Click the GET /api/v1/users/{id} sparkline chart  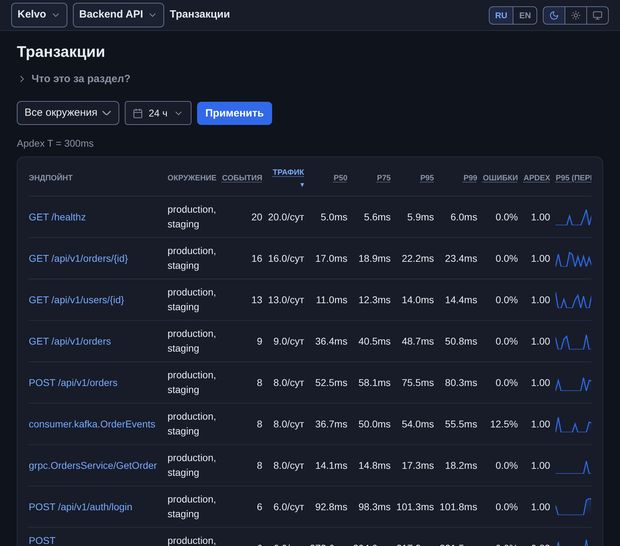click(x=573, y=300)
